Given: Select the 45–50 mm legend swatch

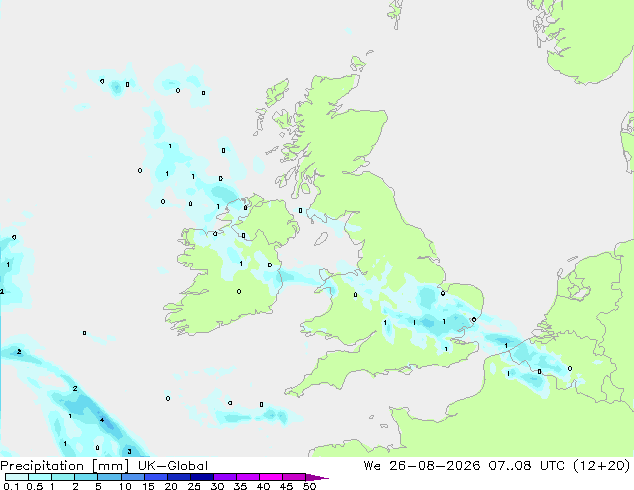Looking at the screenshot, I should click(294, 477).
